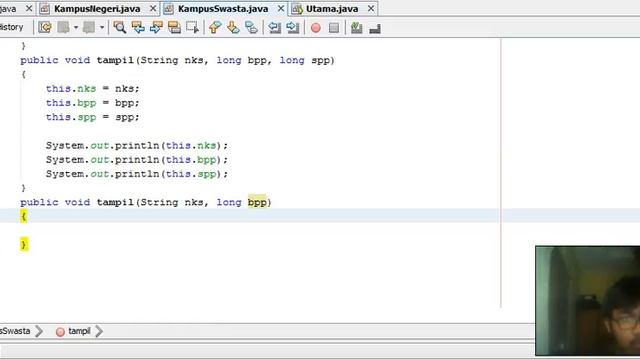Click 'String nks' in second tampil signature
This screenshot has width=640, height=360.
pos(171,202)
